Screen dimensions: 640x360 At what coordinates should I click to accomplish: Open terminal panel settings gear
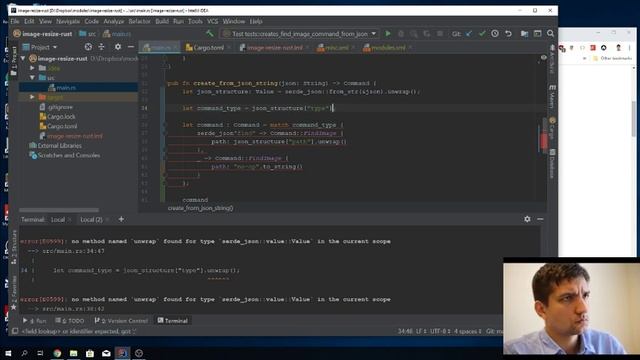[527, 219]
